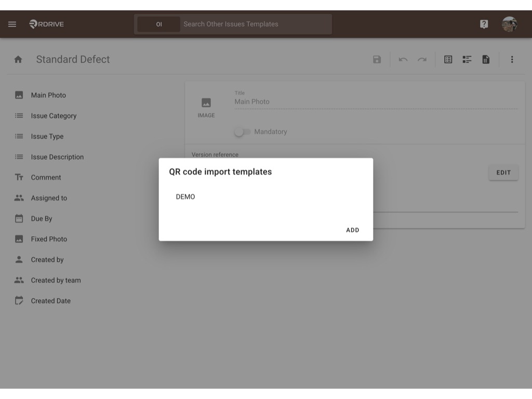The image size is (532, 399).
Task: Click the undo arrow icon
Action: tap(403, 60)
